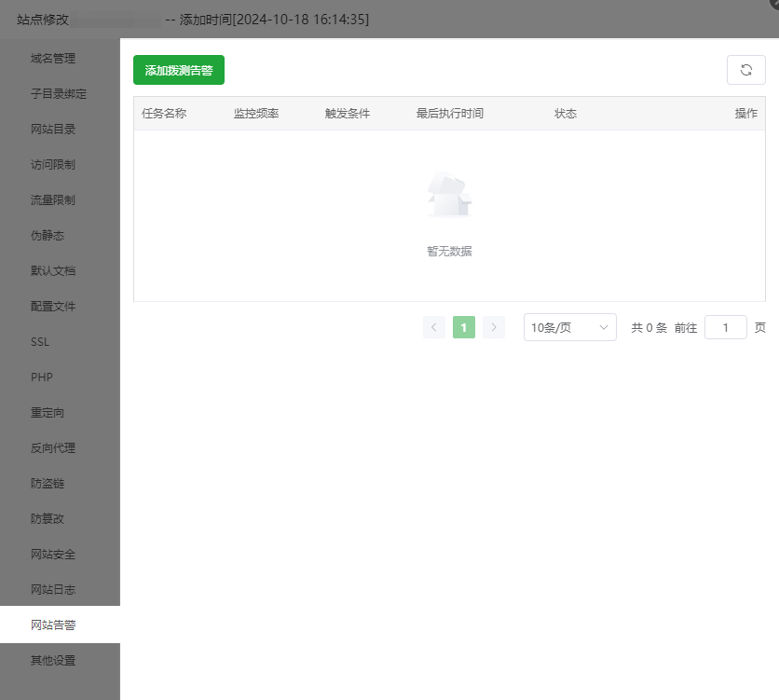Image resolution: width=779 pixels, height=700 pixels.
Task: Open the 网站日志 tab
Action: pos(53,590)
